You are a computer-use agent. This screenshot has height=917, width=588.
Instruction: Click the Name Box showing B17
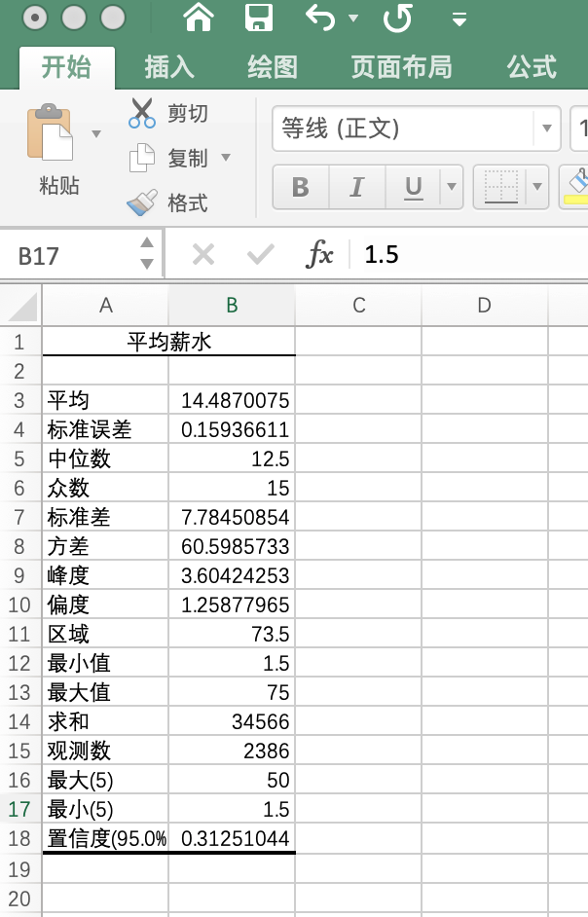[66, 256]
